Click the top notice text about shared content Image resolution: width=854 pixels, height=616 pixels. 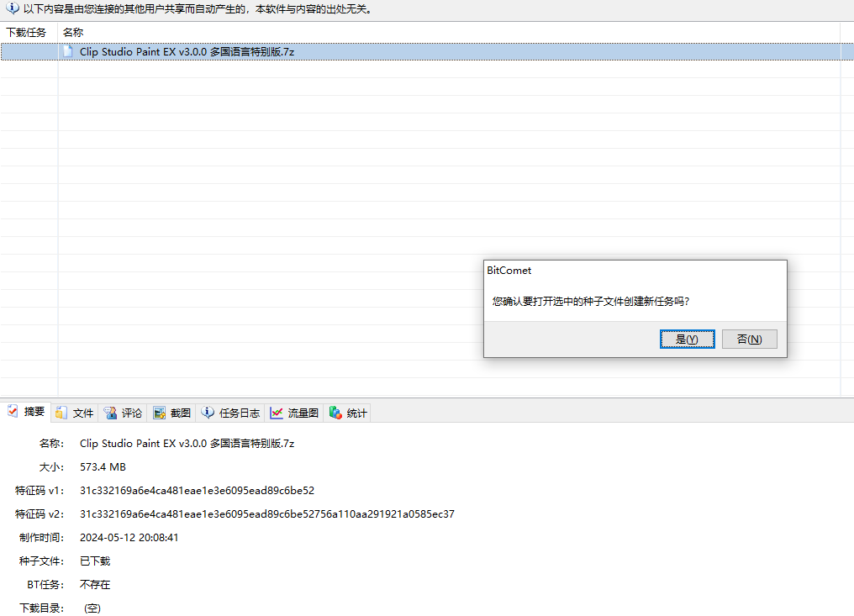point(198,9)
